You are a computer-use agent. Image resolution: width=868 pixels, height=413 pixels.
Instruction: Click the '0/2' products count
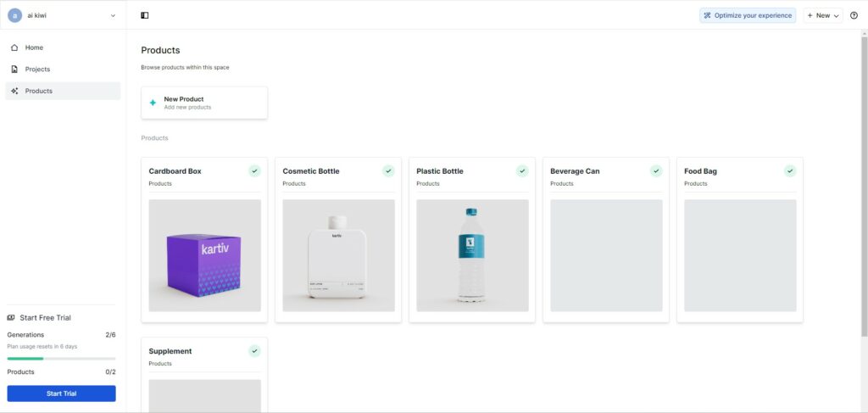coord(111,372)
